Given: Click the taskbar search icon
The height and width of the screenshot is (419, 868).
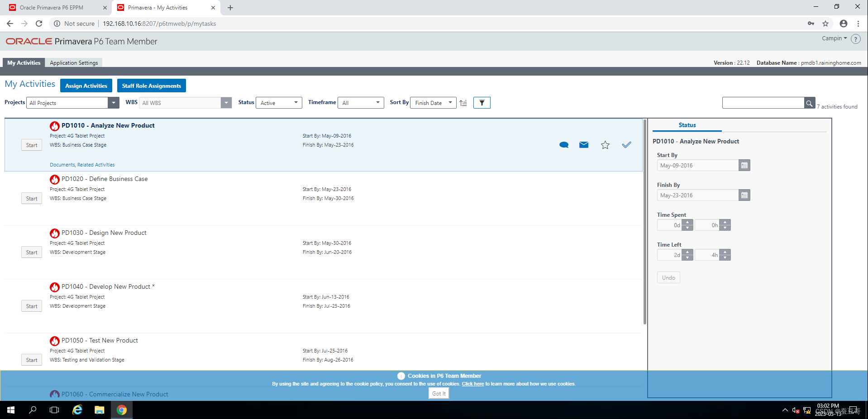Looking at the screenshot, I should pos(33,410).
